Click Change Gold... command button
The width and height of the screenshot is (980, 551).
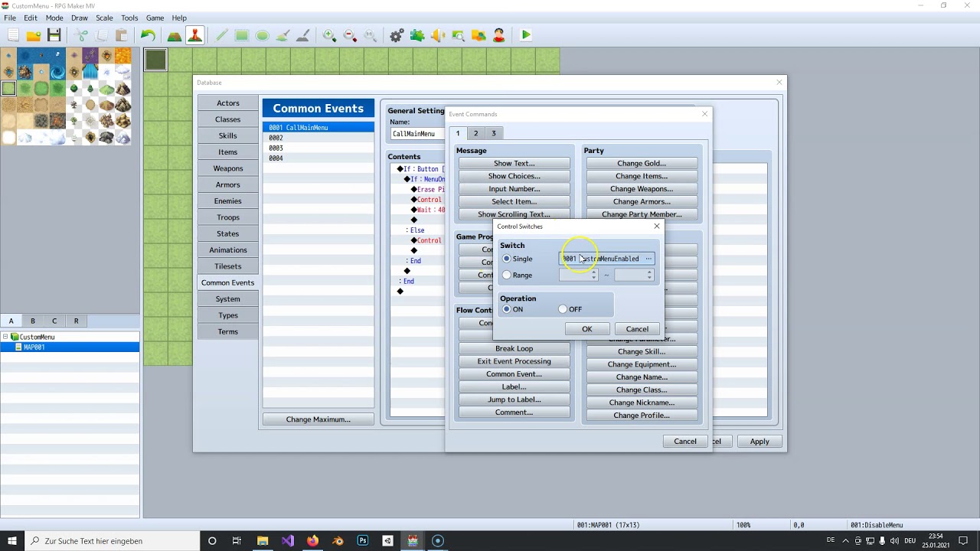[x=642, y=163]
